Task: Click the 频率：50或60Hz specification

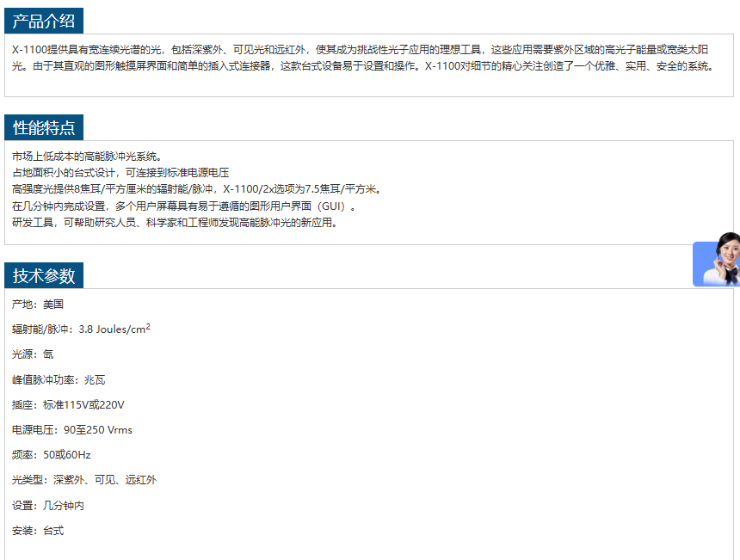Action: tap(52, 455)
